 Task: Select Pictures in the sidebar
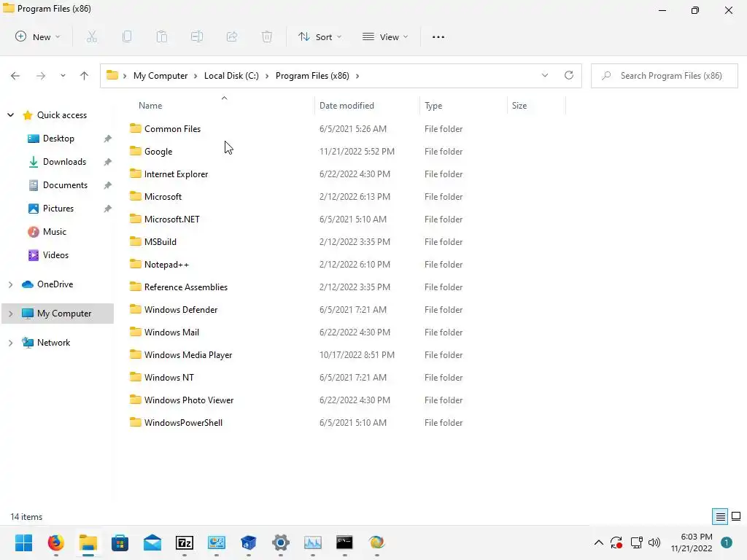click(x=58, y=209)
